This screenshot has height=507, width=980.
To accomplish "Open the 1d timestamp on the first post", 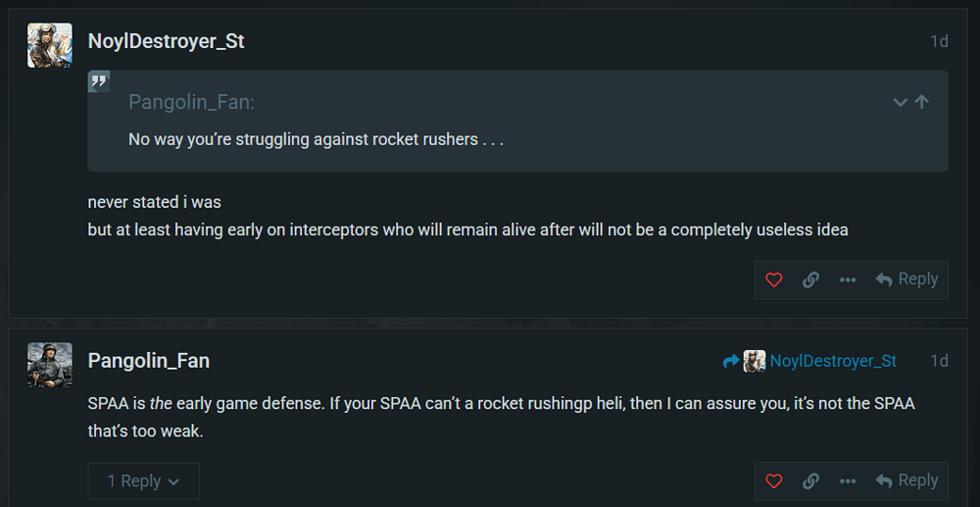I will pyautogui.click(x=938, y=41).
